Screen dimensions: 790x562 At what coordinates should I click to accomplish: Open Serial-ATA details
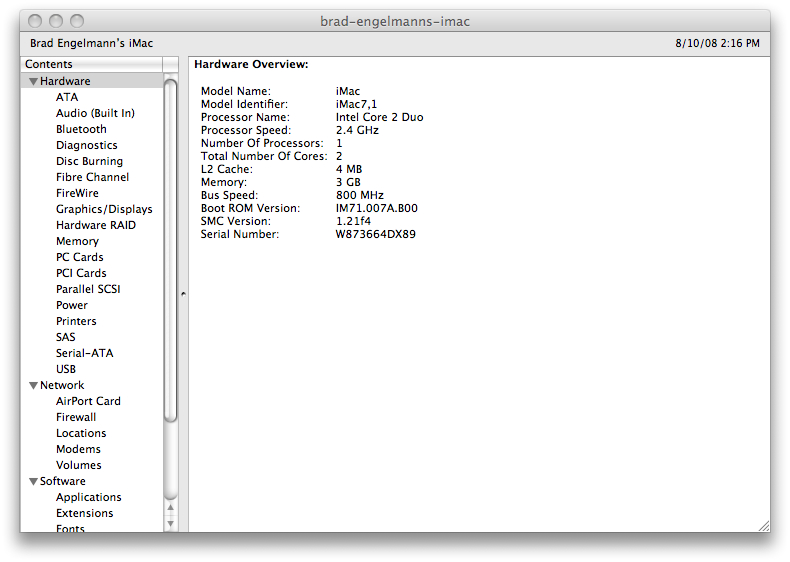tap(85, 353)
